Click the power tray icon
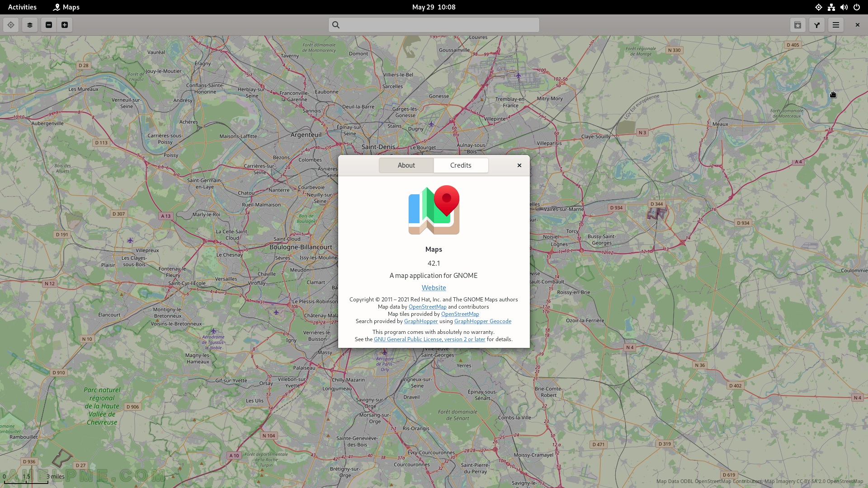 point(857,7)
